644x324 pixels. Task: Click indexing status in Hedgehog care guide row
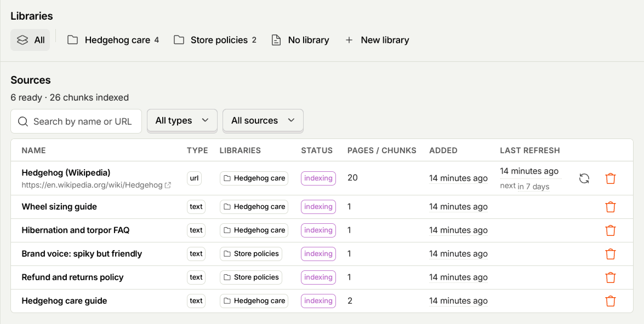(x=318, y=301)
